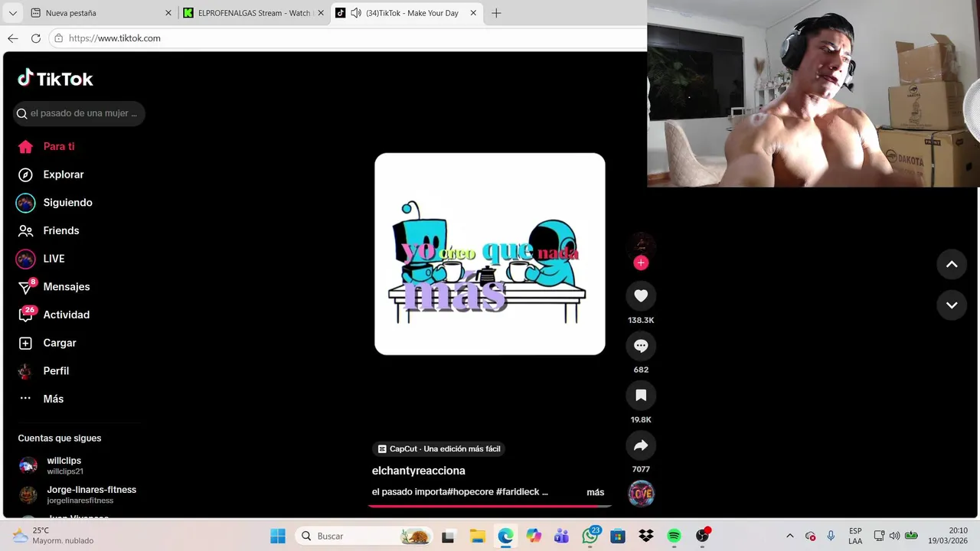Open File Explorer from the taskbar
Image resolution: width=980 pixels, height=551 pixels.
pyautogui.click(x=477, y=536)
